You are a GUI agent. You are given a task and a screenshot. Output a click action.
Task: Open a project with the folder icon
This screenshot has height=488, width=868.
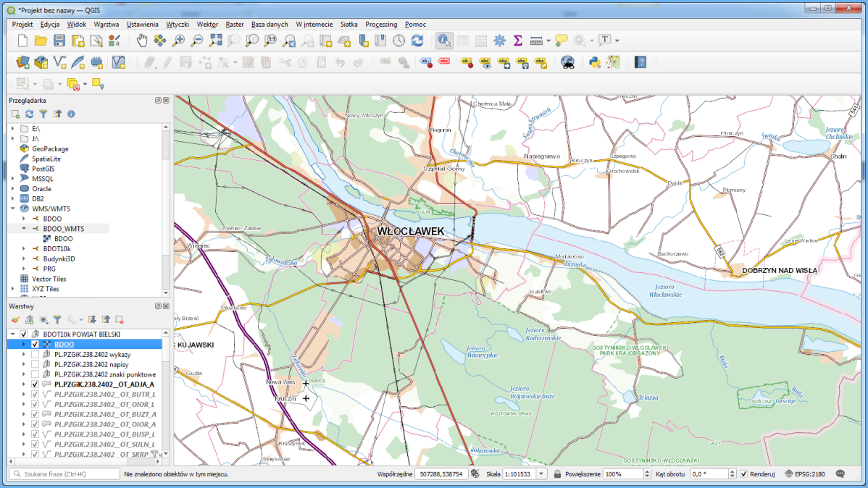41,41
